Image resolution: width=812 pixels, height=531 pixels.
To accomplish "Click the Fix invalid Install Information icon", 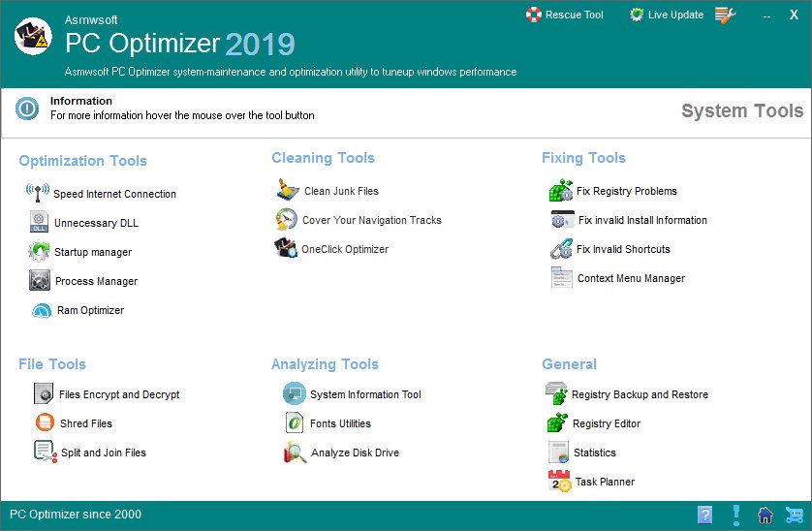I will 562,219.
